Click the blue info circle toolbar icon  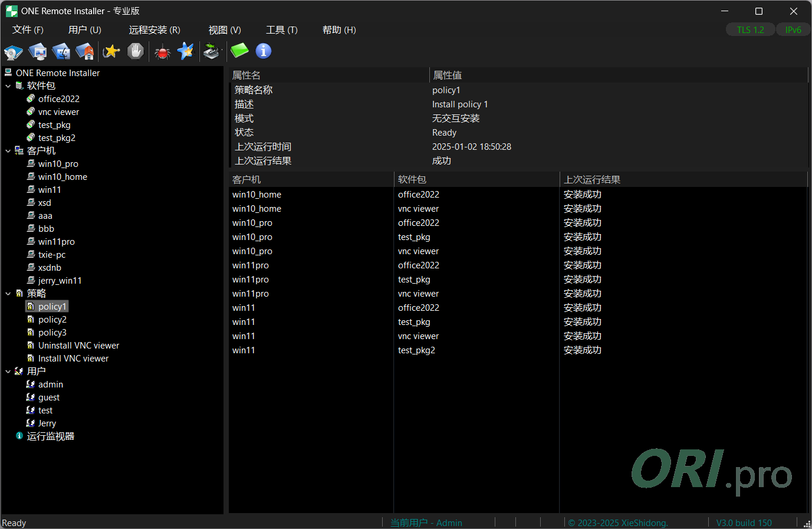coord(264,51)
